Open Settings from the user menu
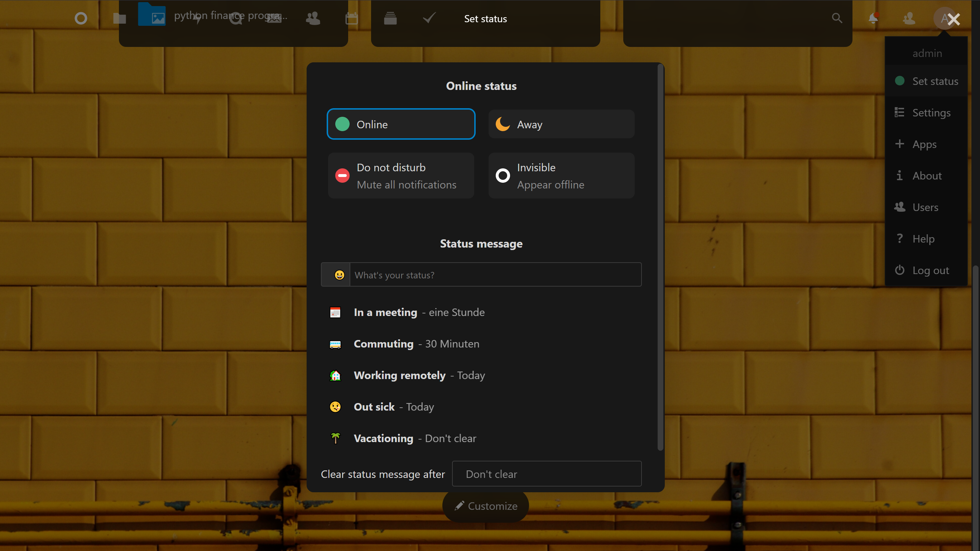The width and height of the screenshot is (980, 551). [931, 112]
